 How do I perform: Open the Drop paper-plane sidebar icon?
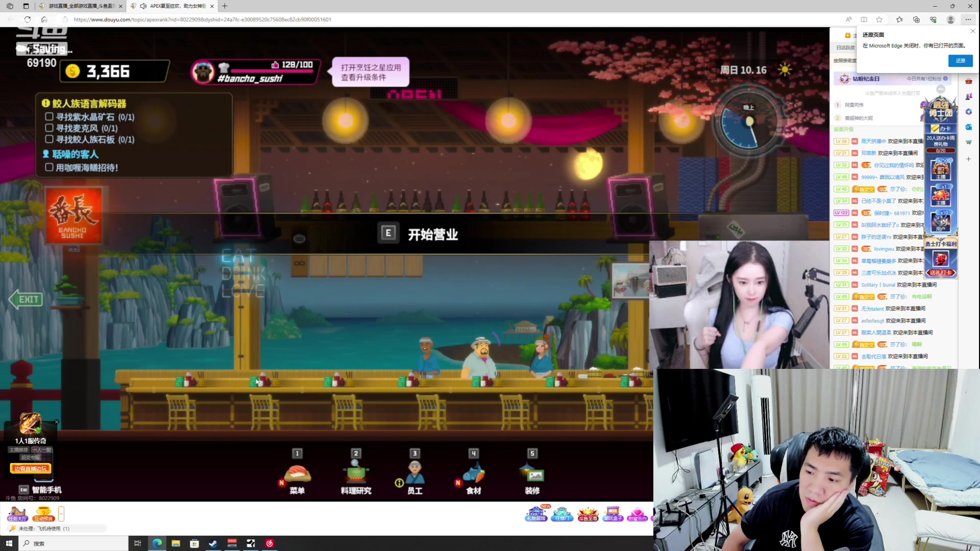(x=968, y=142)
